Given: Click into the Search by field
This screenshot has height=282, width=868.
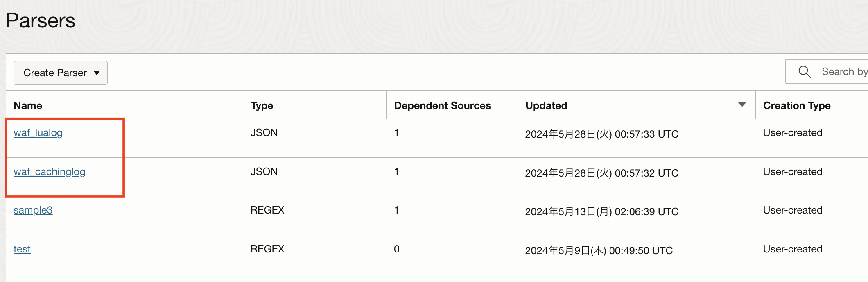Looking at the screenshot, I should tap(843, 72).
